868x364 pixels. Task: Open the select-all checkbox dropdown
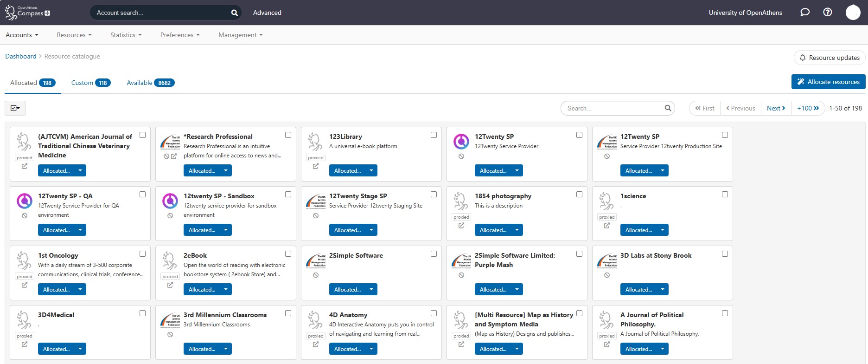pyautogui.click(x=15, y=108)
